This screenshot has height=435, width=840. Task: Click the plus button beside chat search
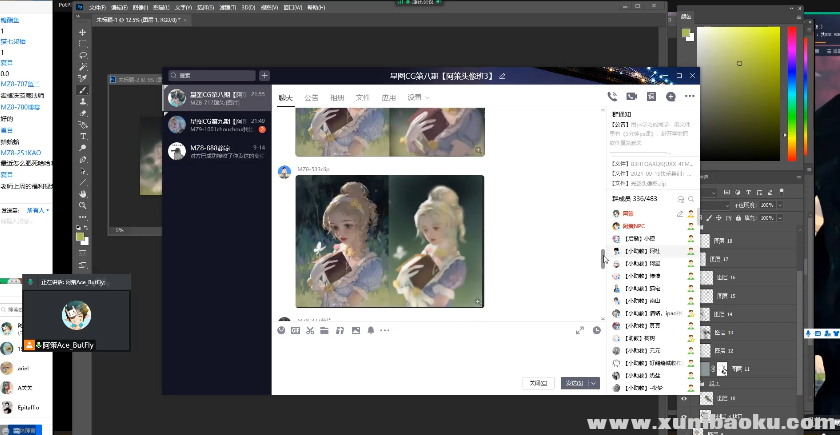pyautogui.click(x=264, y=75)
